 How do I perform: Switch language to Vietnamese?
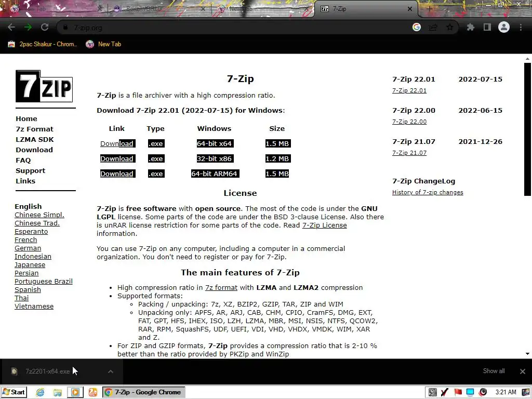[34, 307]
